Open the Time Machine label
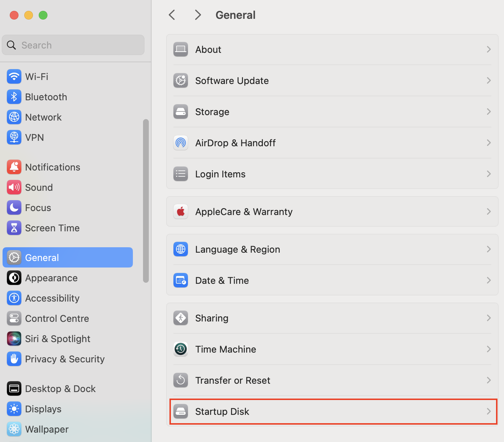504x442 pixels. tap(226, 349)
